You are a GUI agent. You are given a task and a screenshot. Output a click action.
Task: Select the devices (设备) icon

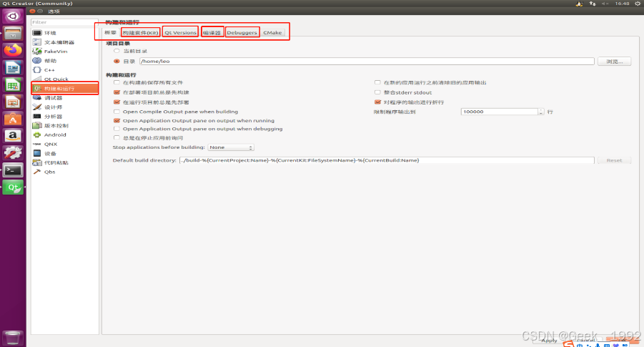point(37,153)
